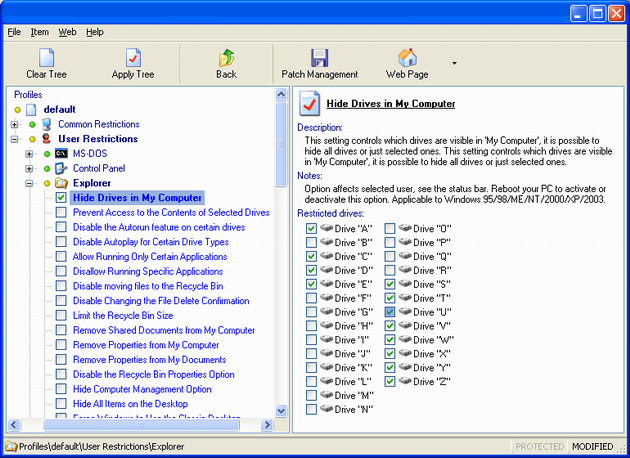Open the File menu
This screenshot has height=458, width=630.
[14, 32]
